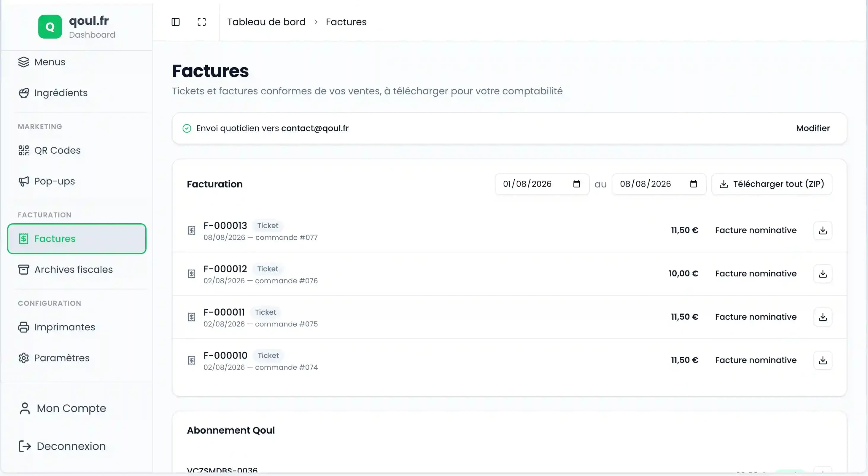This screenshot has width=868, height=476.
Task: Click the end date field 08/08/2026
Action: point(659,184)
